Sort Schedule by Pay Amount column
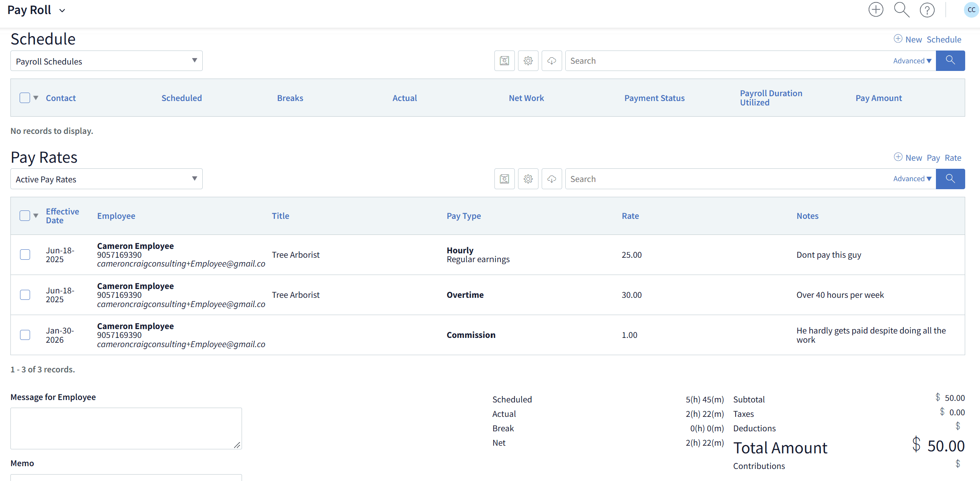The height and width of the screenshot is (481, 980). click(879, 98)
